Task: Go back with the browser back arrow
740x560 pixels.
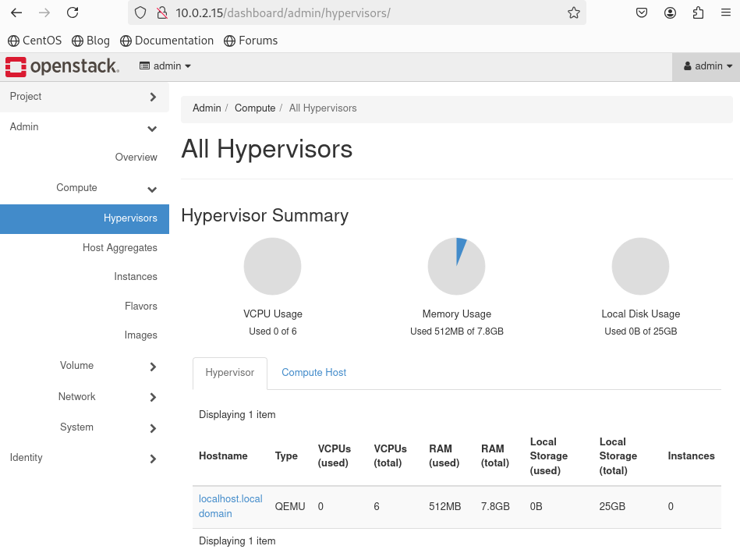Action: [16, 12]
